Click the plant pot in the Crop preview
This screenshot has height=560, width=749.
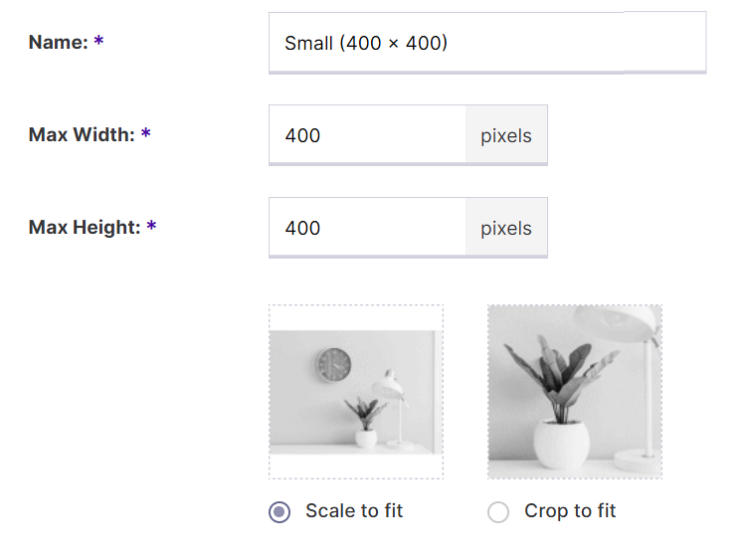(561, 444)
